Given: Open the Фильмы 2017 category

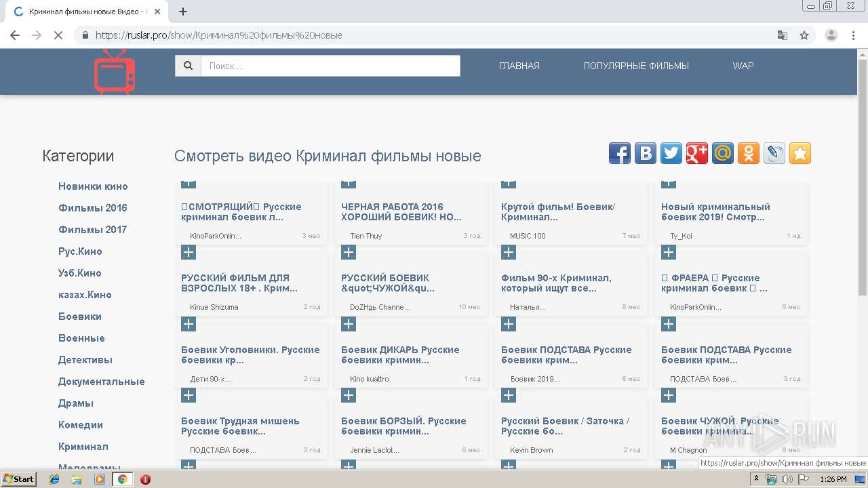Looking at the screenshot, I should pyautogui.click(x=93, y=230).
